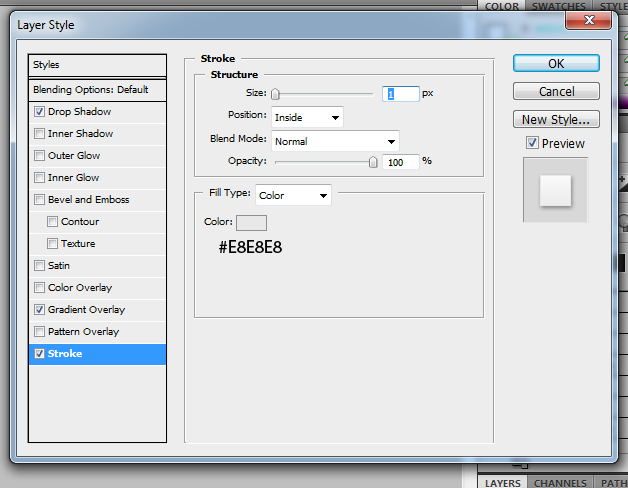
Task: Click the OK button
Action: 556,64
